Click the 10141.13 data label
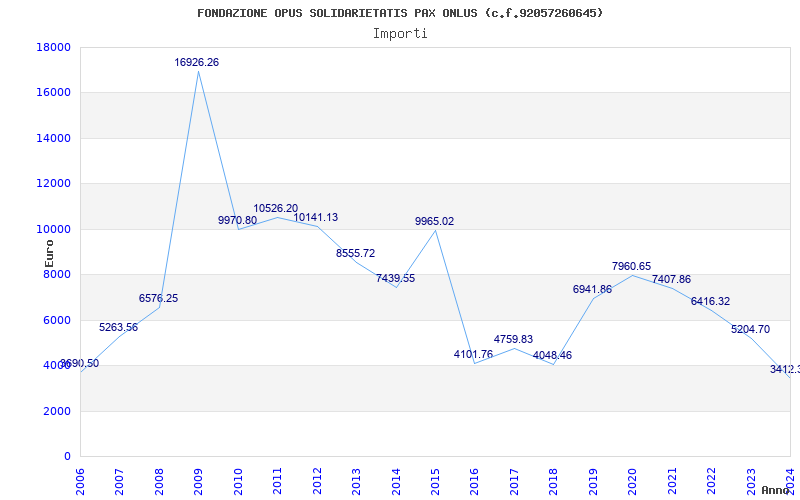 click(x=315, y=217)
